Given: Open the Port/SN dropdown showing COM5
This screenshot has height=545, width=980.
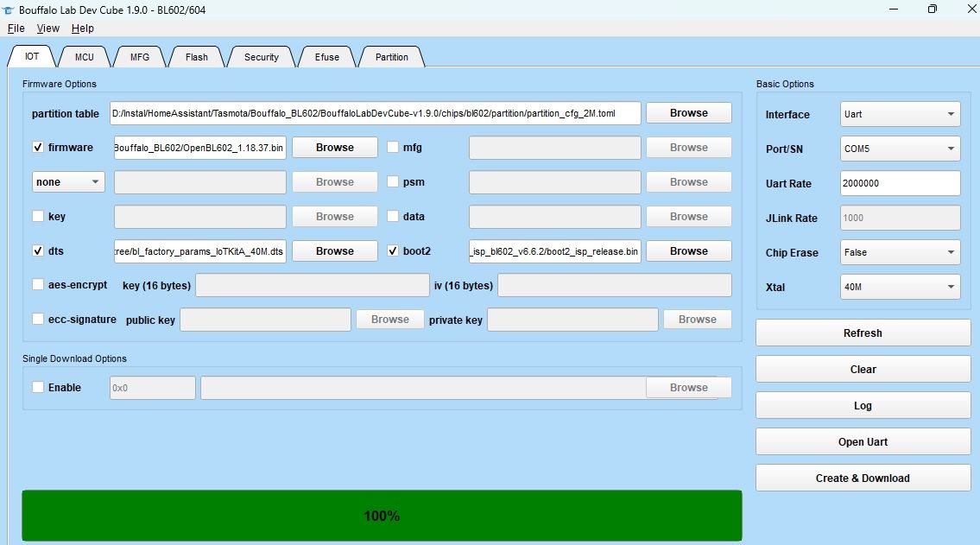Looking at the screenshot, I should point(900,149).
